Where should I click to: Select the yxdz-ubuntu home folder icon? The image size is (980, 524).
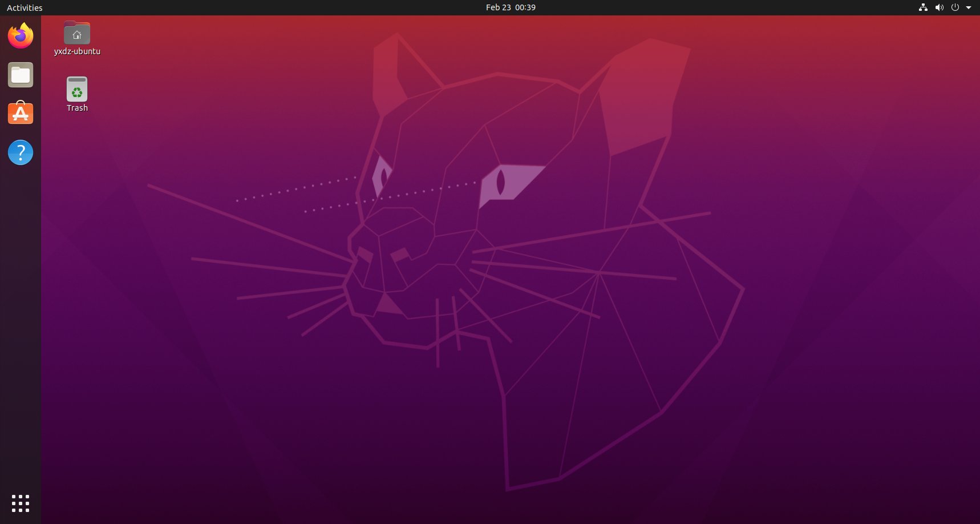click(77, 33)
